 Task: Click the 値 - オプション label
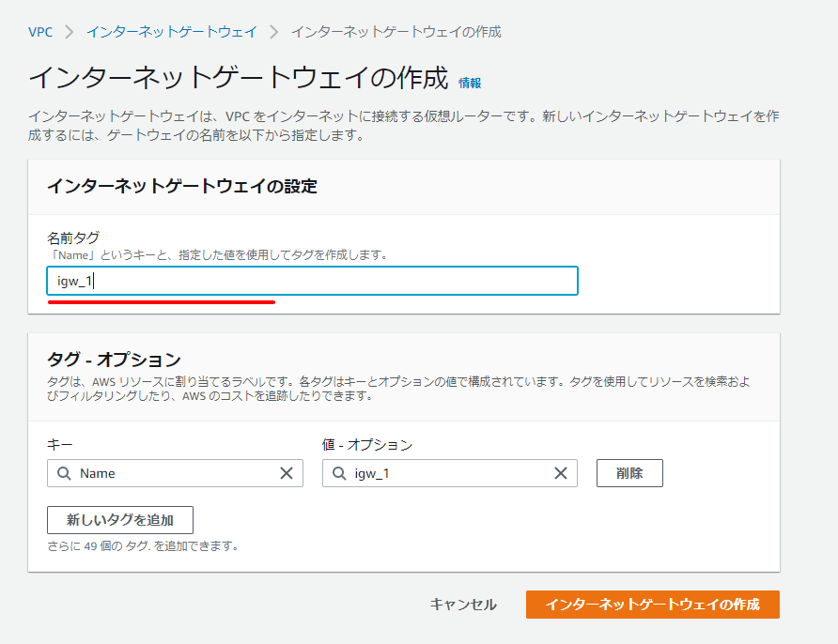367,445
